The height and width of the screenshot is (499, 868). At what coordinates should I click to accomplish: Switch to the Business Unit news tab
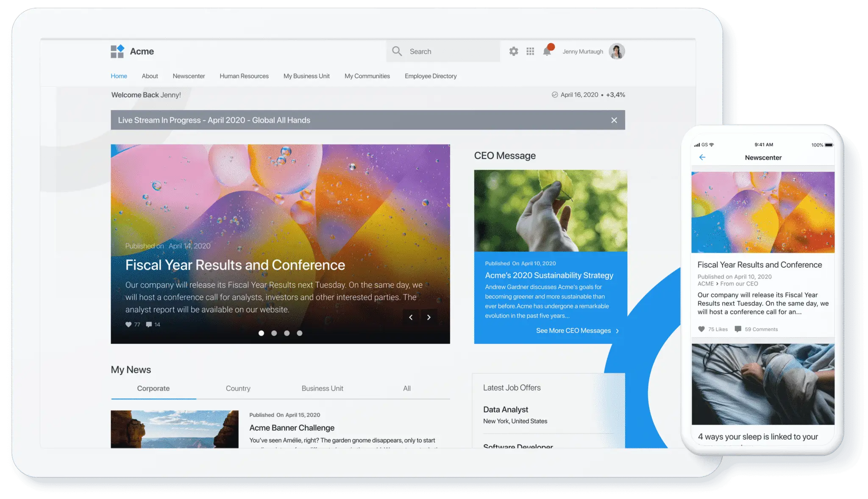323,388
